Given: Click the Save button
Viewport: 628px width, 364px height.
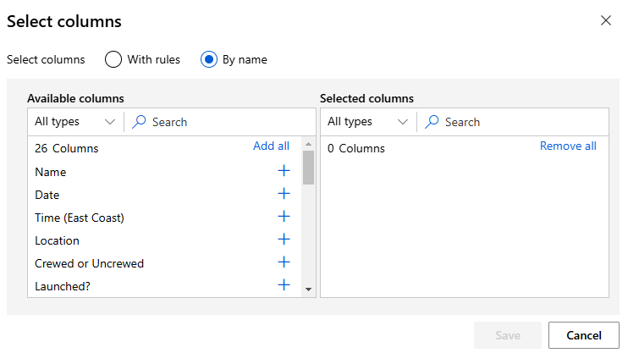Looking at the screenshot, I should tap(508, 335).
